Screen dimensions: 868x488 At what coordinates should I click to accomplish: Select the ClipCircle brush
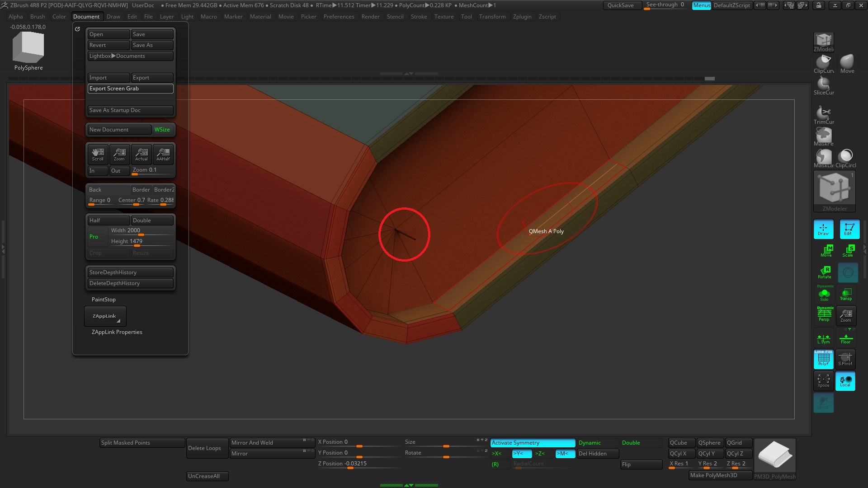tap(845, 158)
